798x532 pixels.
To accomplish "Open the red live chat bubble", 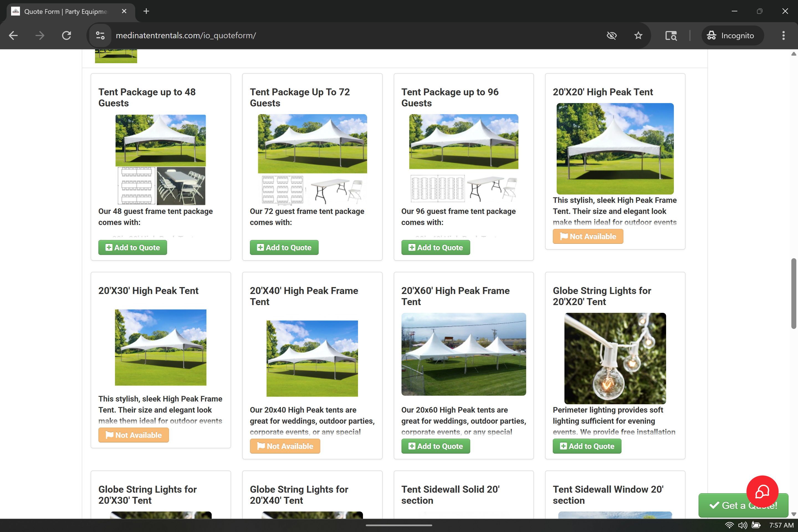I will tap(762, 491).
